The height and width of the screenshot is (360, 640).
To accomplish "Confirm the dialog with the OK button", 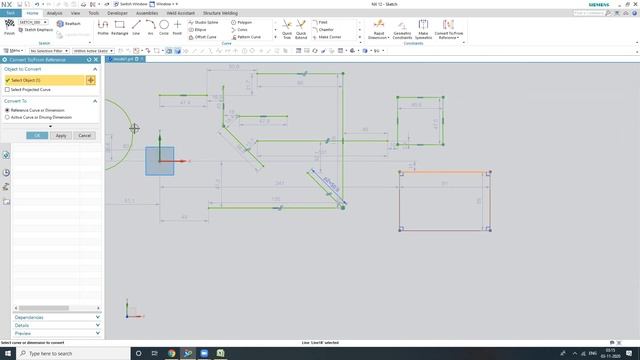I will click(37, 136).
